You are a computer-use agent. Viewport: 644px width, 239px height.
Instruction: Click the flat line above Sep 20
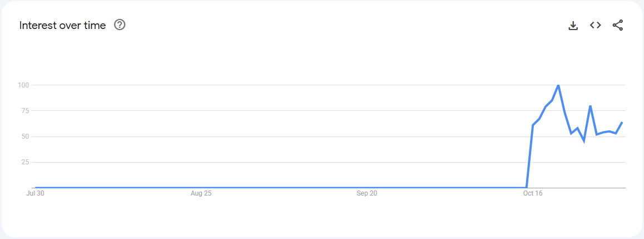click(366, 188)
